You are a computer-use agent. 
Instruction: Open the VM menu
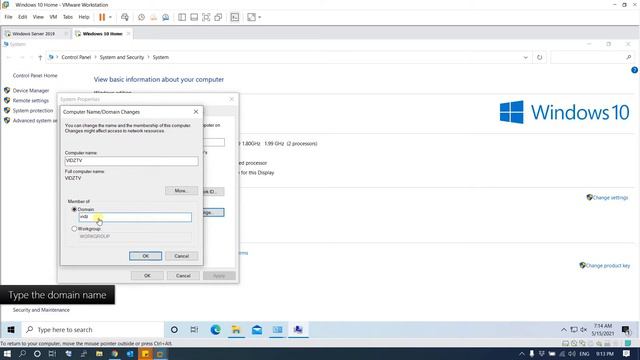53,17
